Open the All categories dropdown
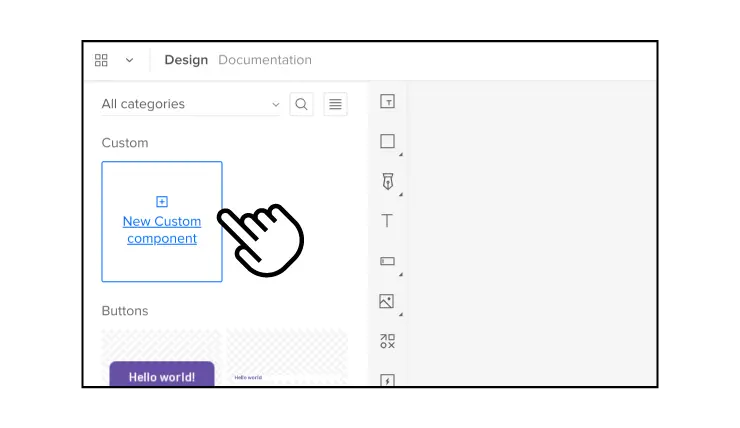 click(190, 104)
